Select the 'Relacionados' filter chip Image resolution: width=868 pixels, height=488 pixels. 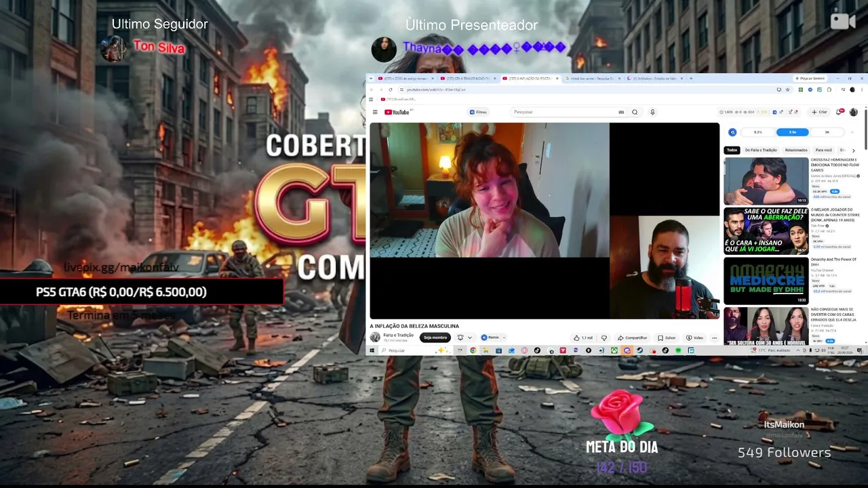click(x=796, y=150)
